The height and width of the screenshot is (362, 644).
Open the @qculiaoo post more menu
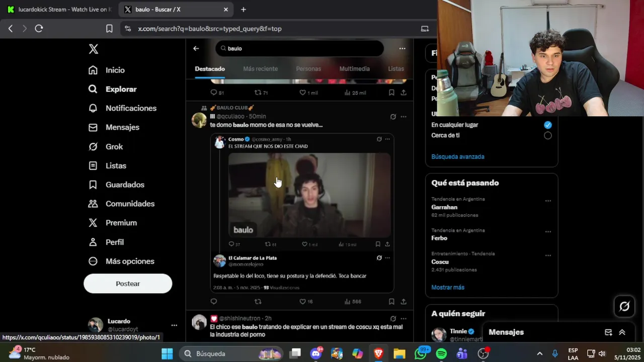coord(404,117)
